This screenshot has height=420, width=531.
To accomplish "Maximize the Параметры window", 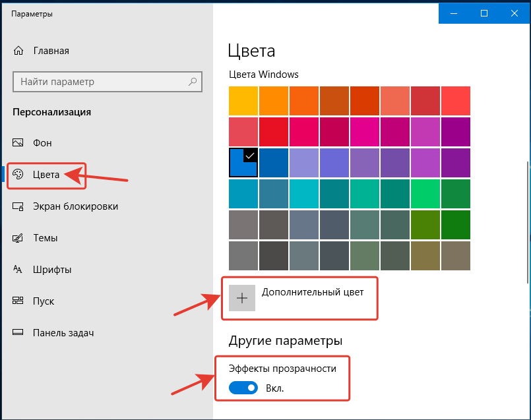I will pos(484,13).
